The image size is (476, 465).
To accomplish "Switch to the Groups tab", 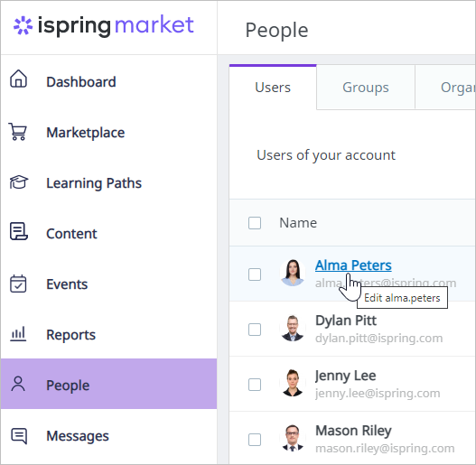I will [x=366, y=88].
